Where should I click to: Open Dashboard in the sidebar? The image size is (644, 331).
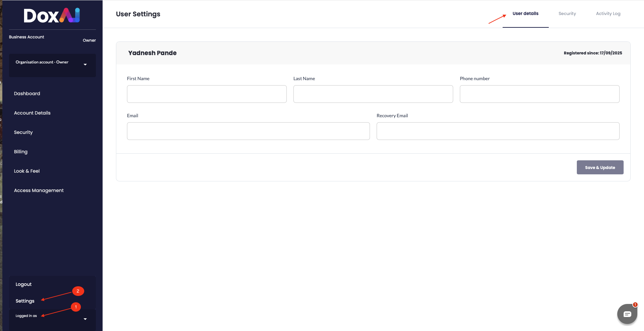(x=27, y=94)
